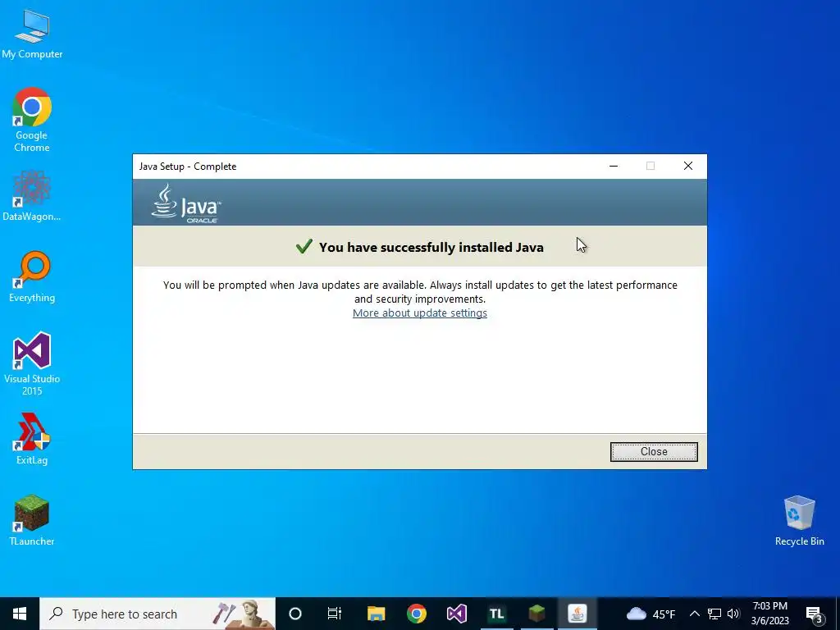Open File Explorer from the taskbar
The image size is (840, 630).
point(376,614)
